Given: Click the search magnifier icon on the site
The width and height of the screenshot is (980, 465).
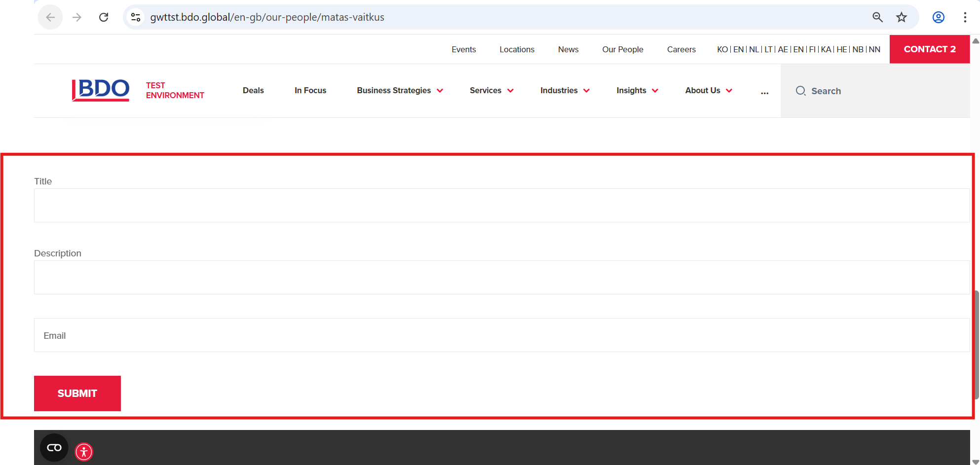Looking at the screenshot, I should pos(800,91).
